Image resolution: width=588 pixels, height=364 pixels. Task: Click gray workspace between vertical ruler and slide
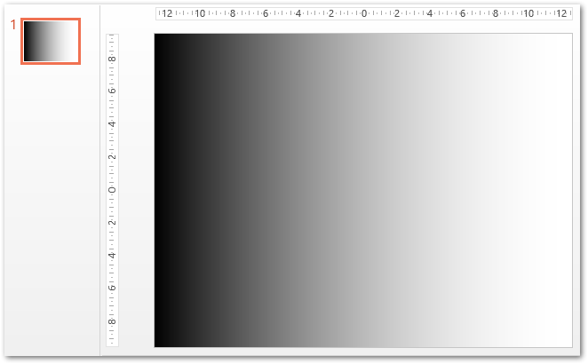click(136, 190)
